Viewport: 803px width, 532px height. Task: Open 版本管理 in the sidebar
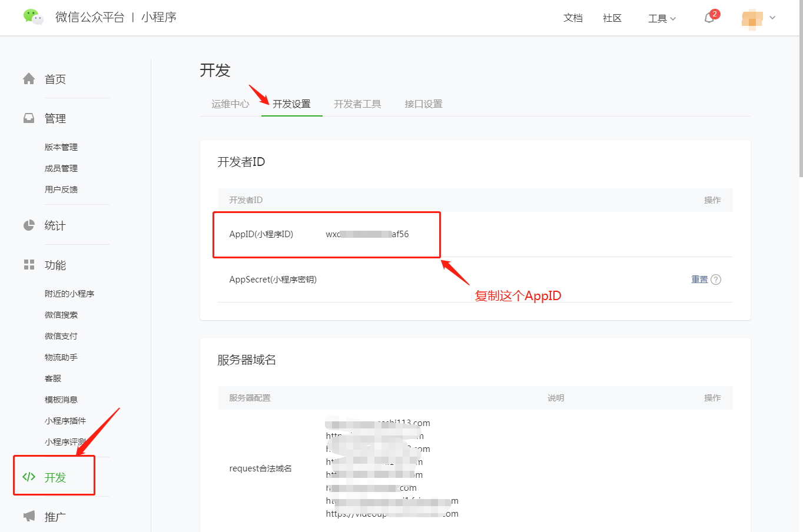(x=61, y=147)
